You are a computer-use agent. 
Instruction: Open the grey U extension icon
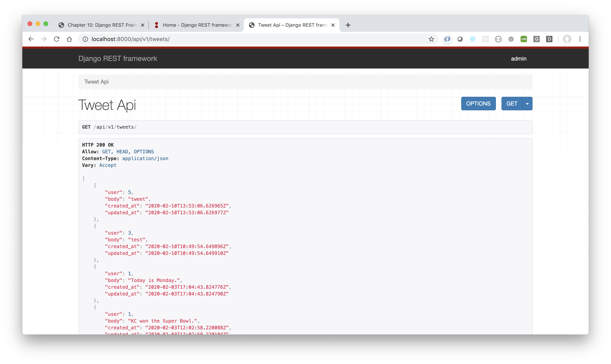pos(511,39)
